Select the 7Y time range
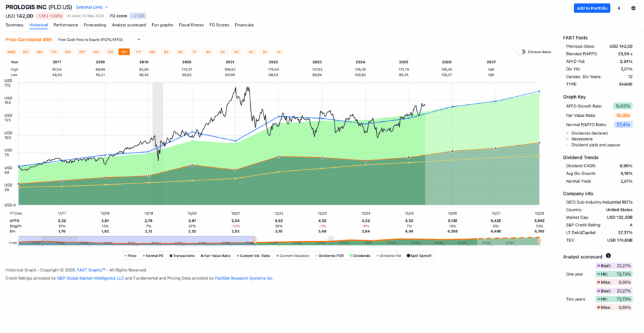Screen dimensions: 644x333 click(194, 52)
